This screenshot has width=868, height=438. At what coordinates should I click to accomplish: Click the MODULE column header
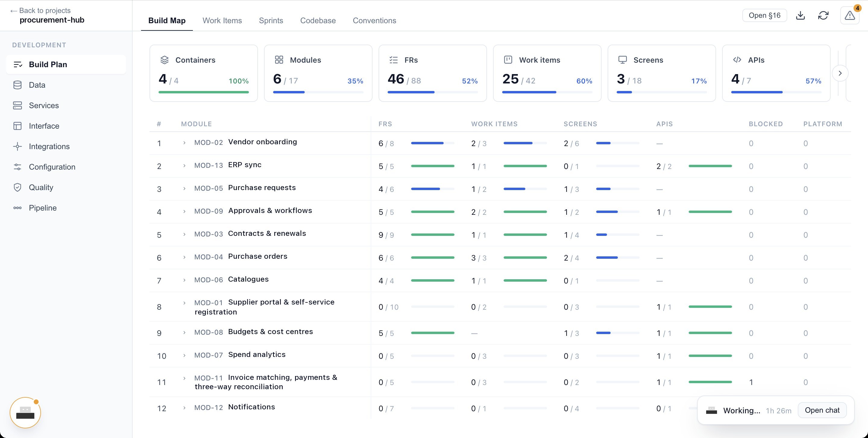[x=197, y=124]
